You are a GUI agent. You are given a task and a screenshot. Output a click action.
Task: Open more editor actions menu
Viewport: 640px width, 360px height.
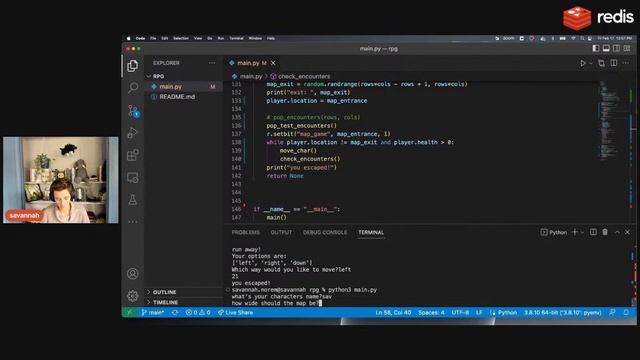[x=626, y=63]
